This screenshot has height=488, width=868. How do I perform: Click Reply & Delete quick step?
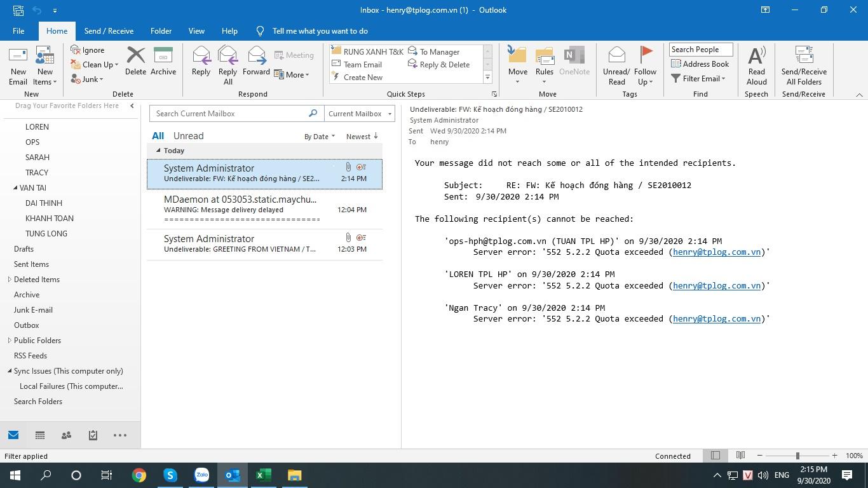coord(438,64)
